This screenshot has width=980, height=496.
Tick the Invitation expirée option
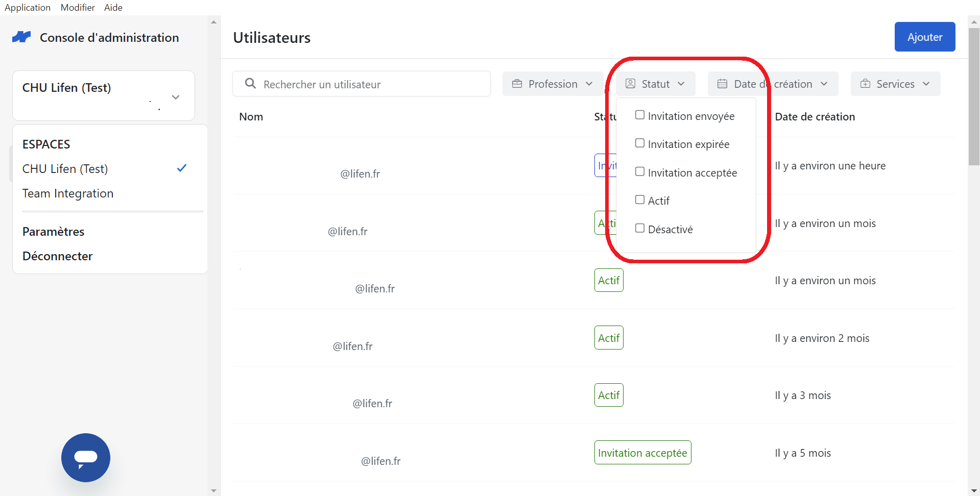click(640, 143)
